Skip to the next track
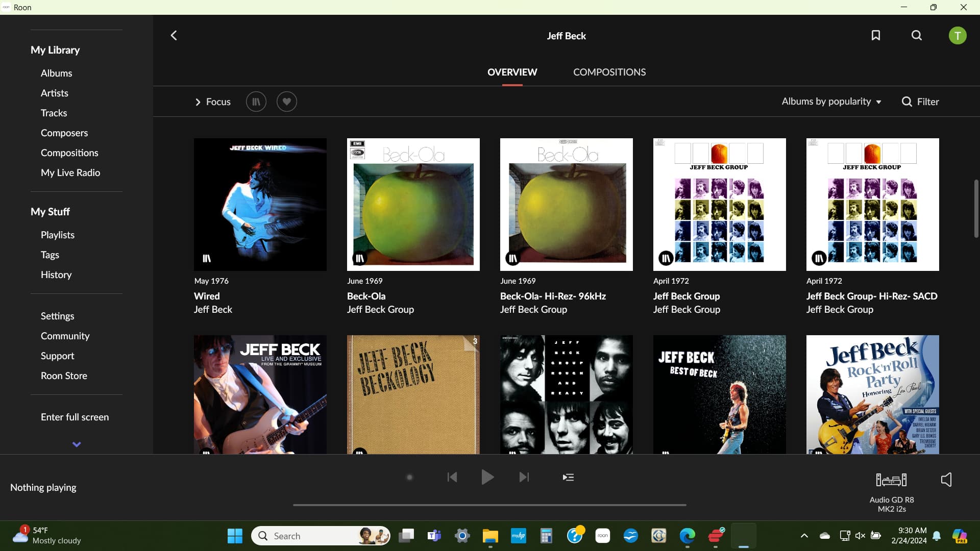The image size is (980, 551). (x=524, y=477)
